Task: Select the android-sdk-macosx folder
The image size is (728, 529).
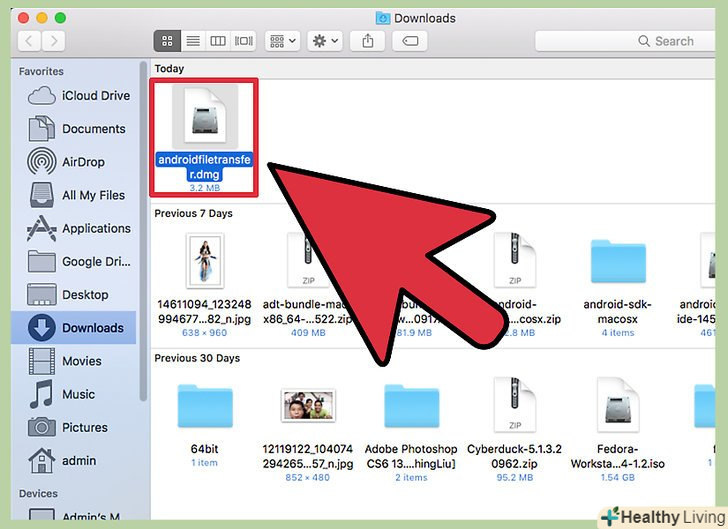Action: pyautogui.click(x=618, y=261)
